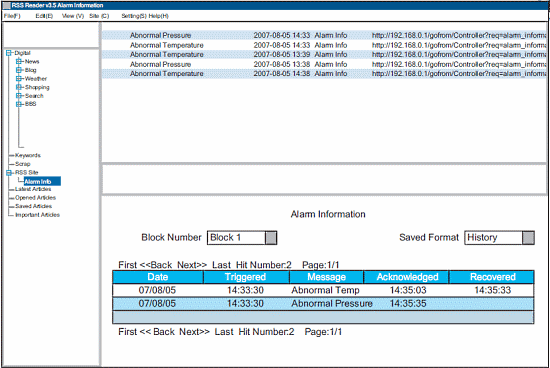Click Last link below alarm table
This screenshot has height=368, width=550.
224,332
